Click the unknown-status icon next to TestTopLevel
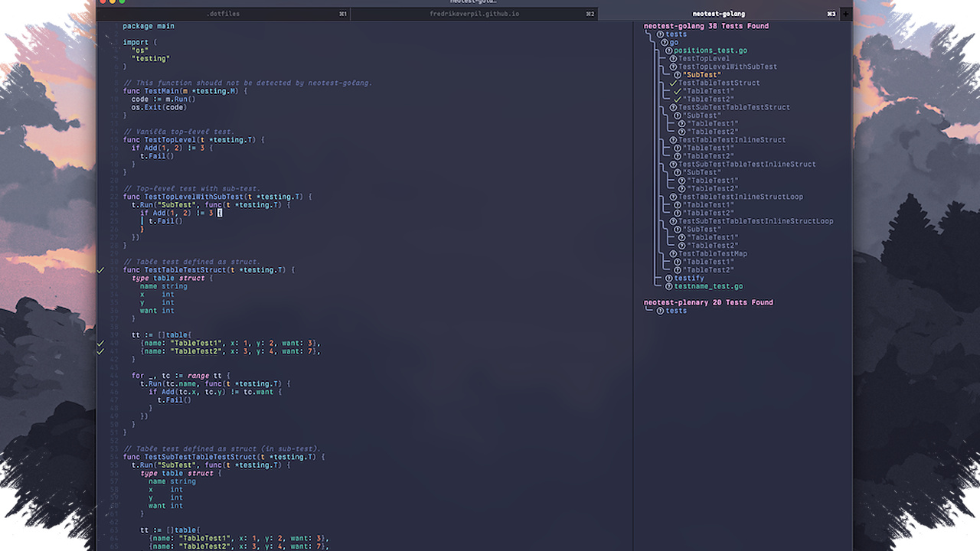 [673, 58]
